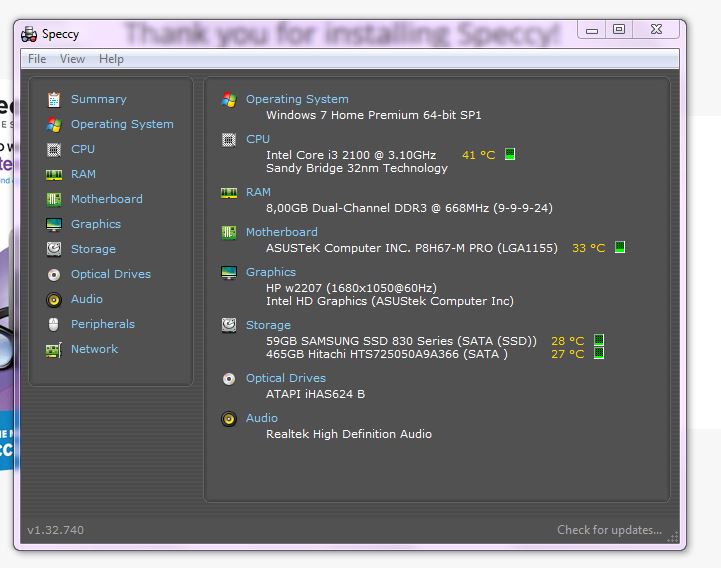Show Optical Drives from sidebar
Screen dimensions: 721x568
[x=111, y=274]
